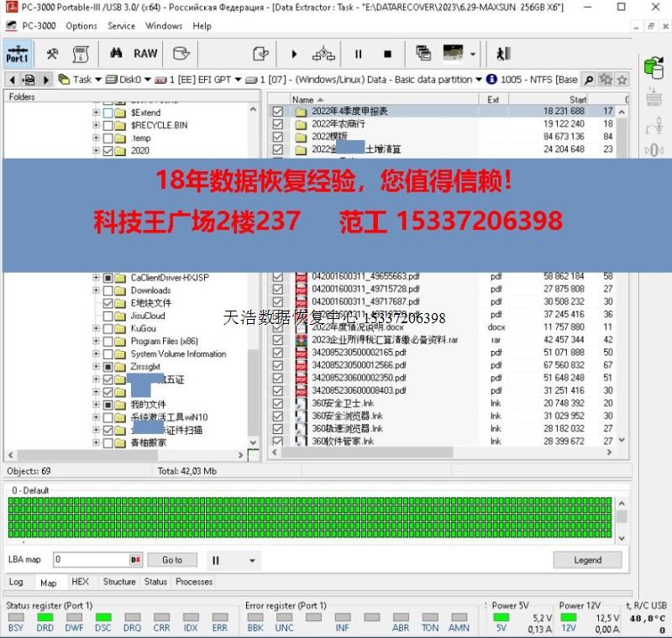Click the Port 1 toolbar icon
This screenshot has height=638, width=672.
click(17, 54)
